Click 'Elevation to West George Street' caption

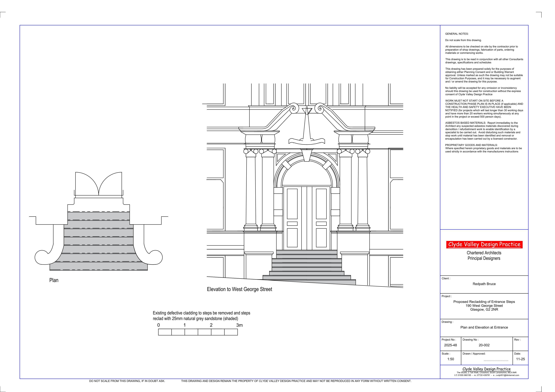click(240, 289)
